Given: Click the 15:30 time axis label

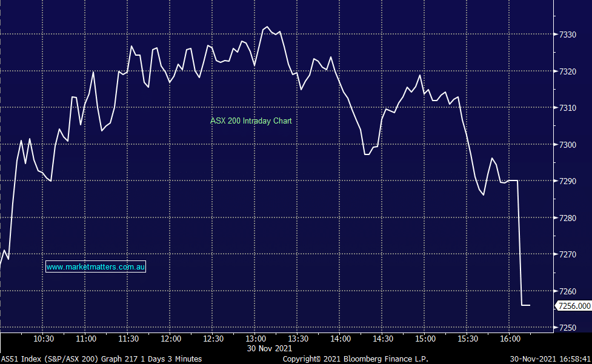Looking at the screenshot, I should pos(467,339).
